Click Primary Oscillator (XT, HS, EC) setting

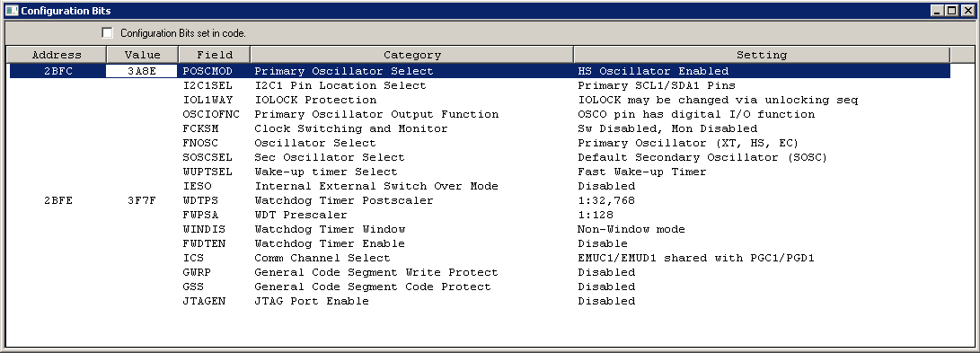pos(688,143)
